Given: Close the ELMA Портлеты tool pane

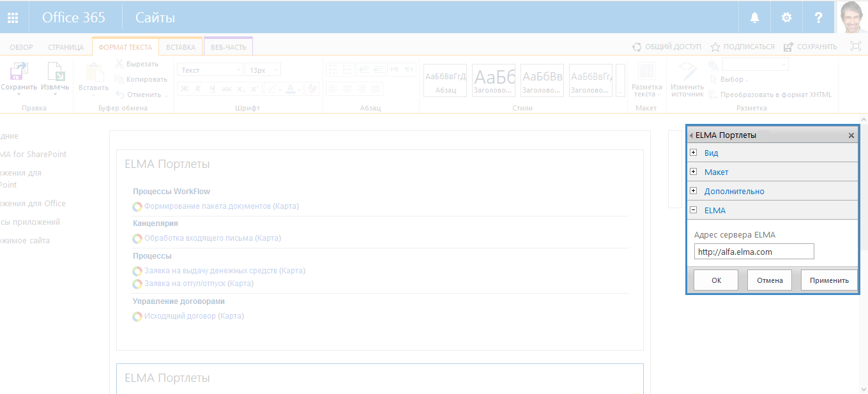Looking at the screenshot, I should point(851,135).
